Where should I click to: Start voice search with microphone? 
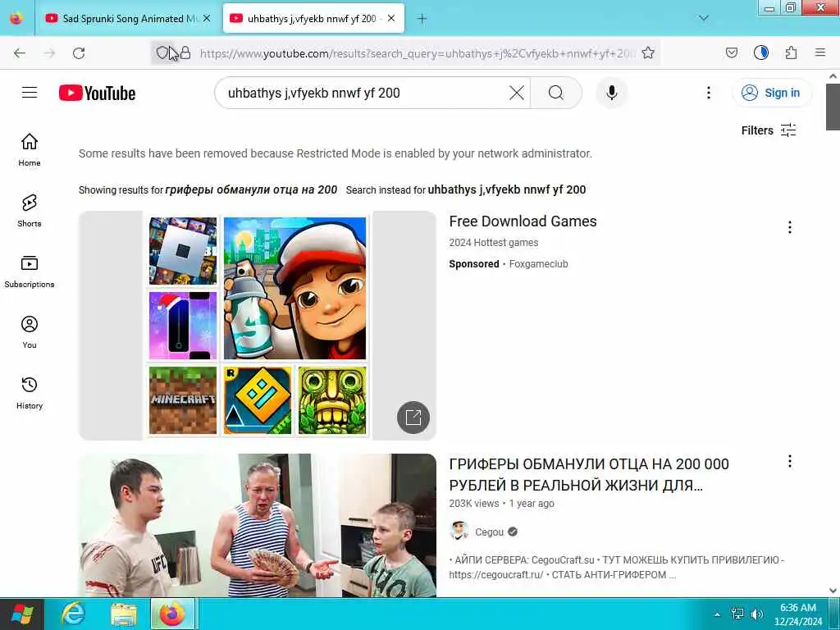click(x=611, y=93)
